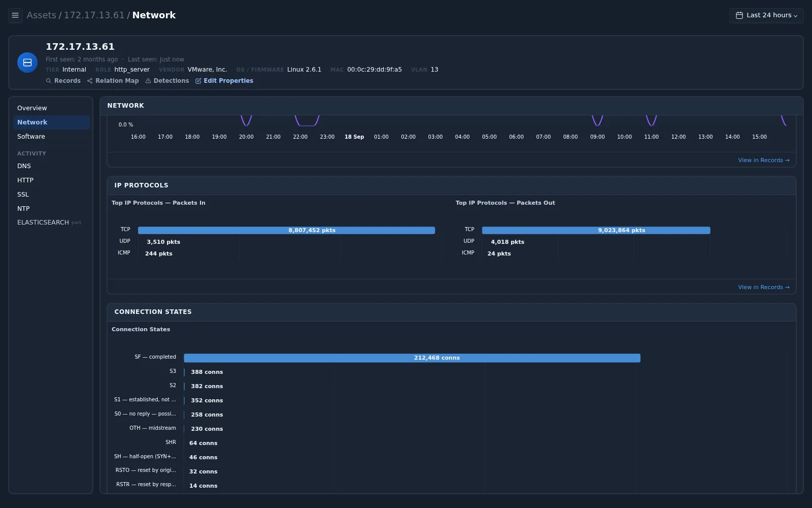
Task: Click the Relation Map share icon
Action: (x=90, y=81)
